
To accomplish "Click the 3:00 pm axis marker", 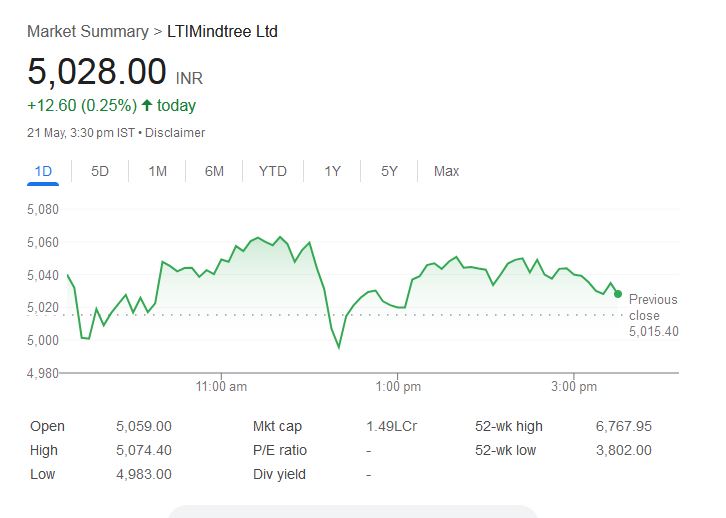I will point(574,386).
